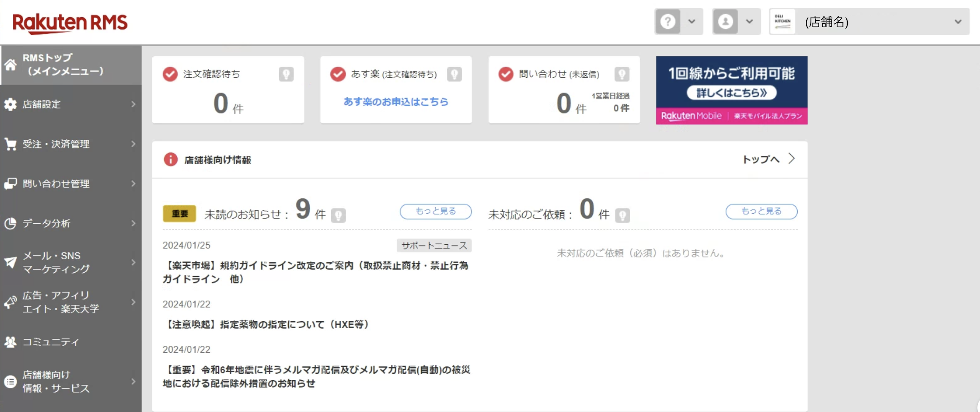
Task: Click red checkmark on あす楽 card
Action: (x=338, y=74)
